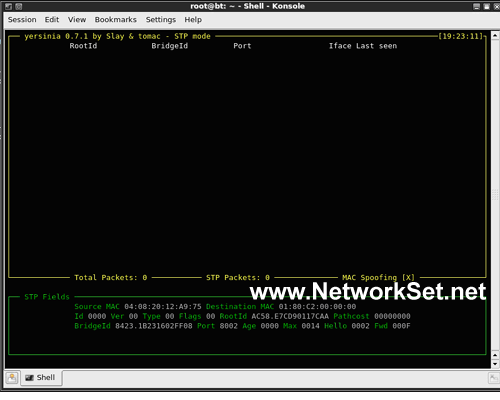This screenshot has width=500, height=400.
Task: Open the Bookmarks menu
Action: tap(116, 20)
